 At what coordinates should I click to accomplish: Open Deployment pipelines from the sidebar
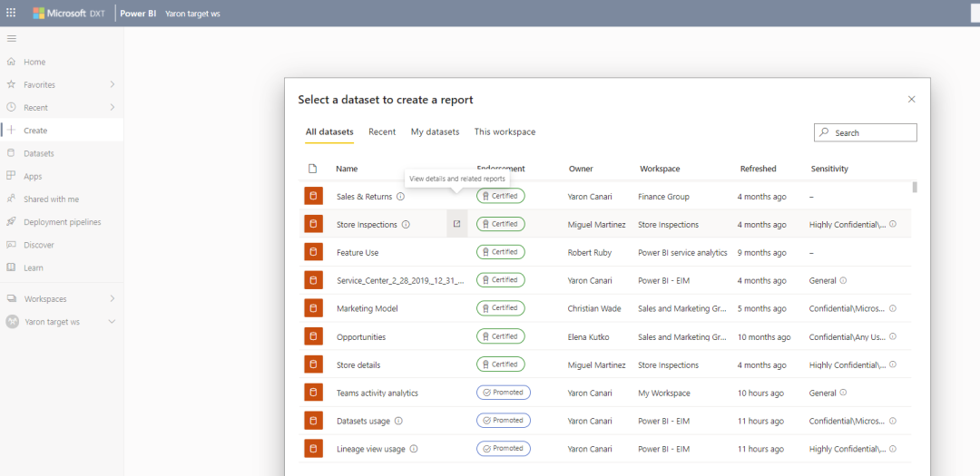62,222
